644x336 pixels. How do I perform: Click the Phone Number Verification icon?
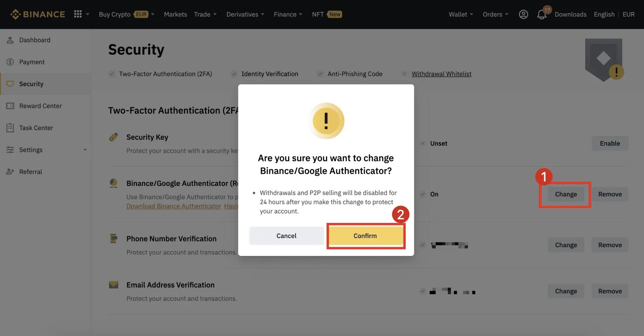113,239
